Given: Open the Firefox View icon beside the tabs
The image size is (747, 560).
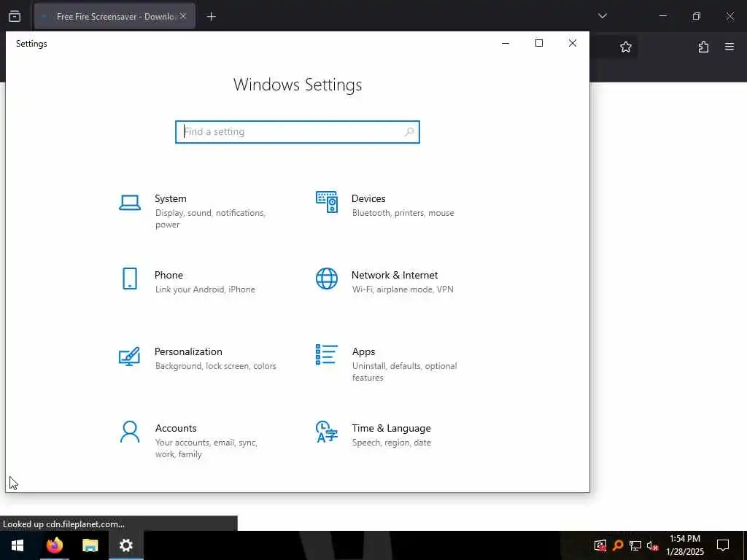Looking at the screenshot, I should (x=15, y=16).
